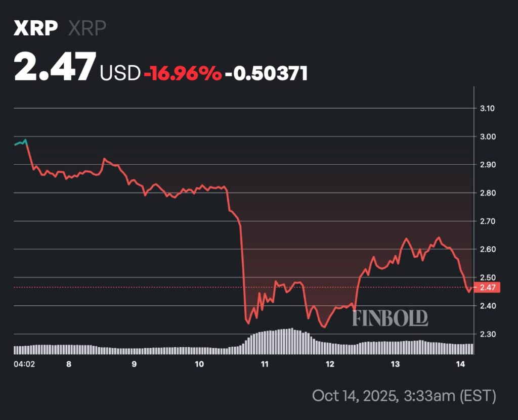
Task: Click the USD currency label
Action: (120, 73)
